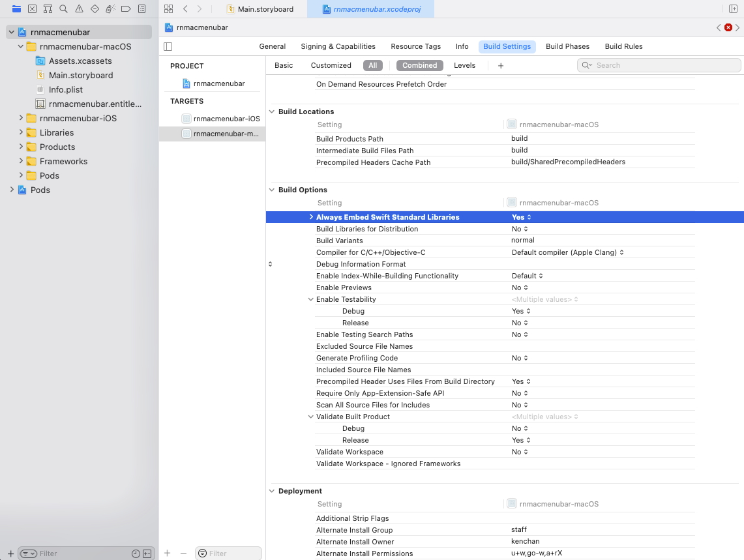The height and width of the screenshot is (560, 744).
Task: Open the navigator filter options menu
Action: point(29,553)
